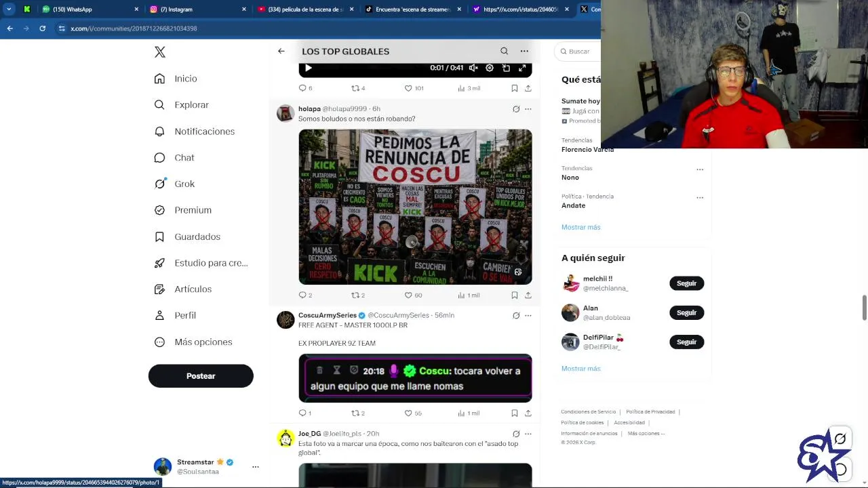868x488 pixels.
Task: Open more options on holapa post
Action: [528, 108]
